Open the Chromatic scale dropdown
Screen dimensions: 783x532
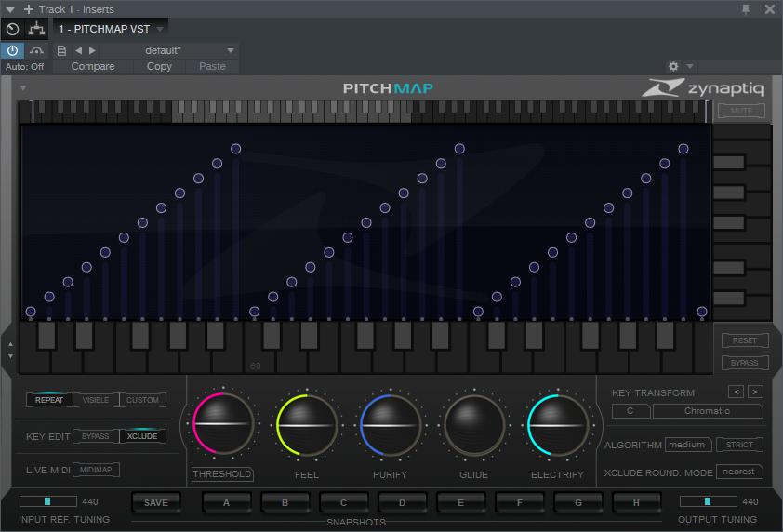click(707, 411)
